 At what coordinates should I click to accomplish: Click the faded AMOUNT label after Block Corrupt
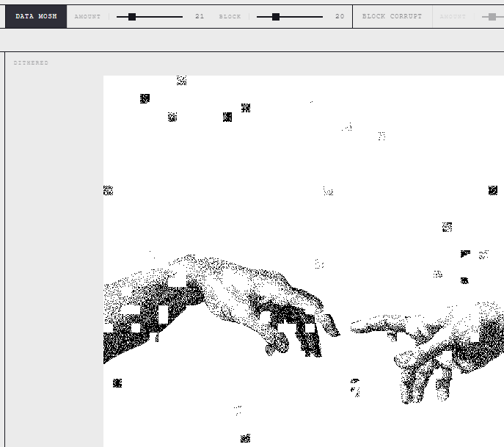[453, 16]
